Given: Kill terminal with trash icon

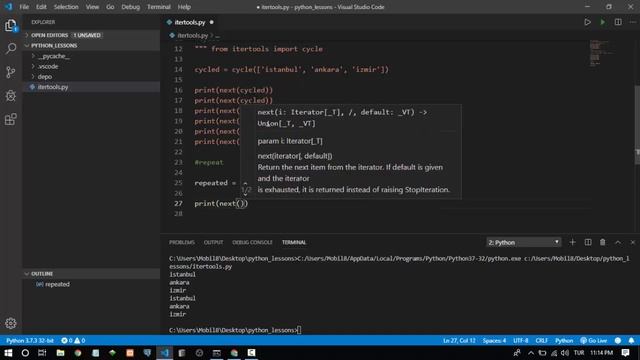Looking at the screenshot, I should click(x=602, y=242).
